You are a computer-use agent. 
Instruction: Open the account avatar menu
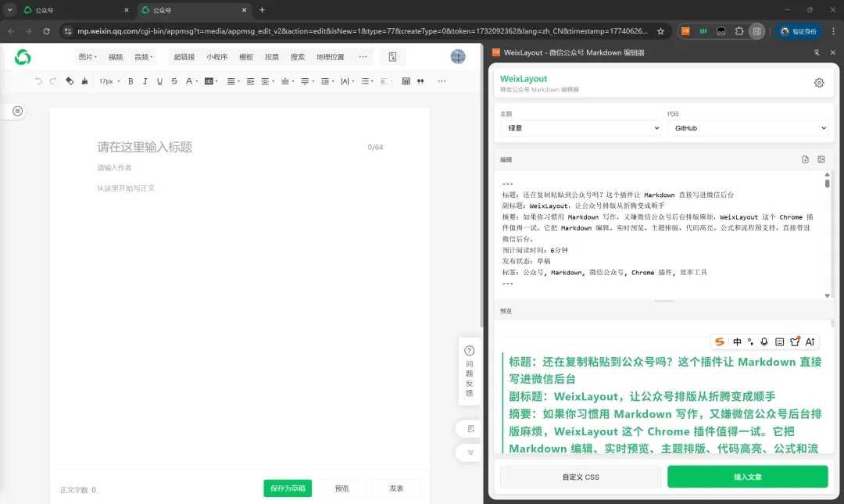(458, 56)
